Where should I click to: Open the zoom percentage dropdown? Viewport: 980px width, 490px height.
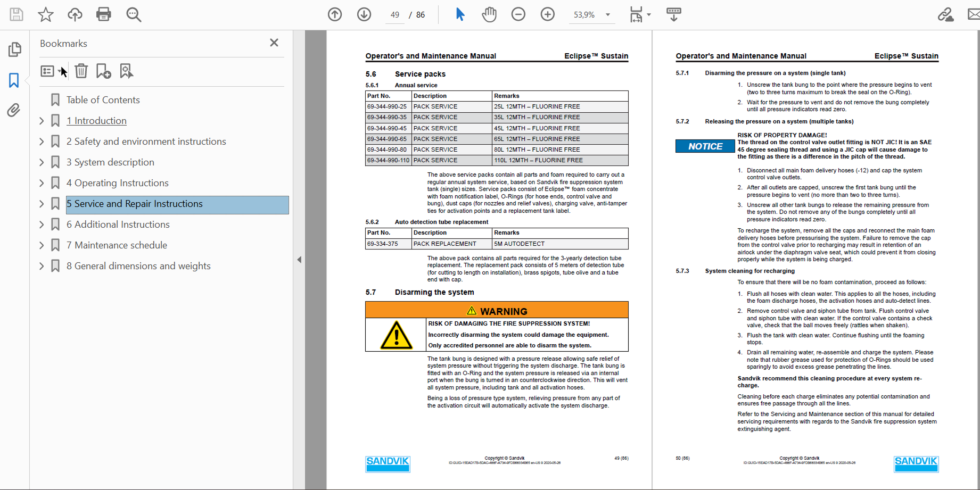click(x=607, y=15)
